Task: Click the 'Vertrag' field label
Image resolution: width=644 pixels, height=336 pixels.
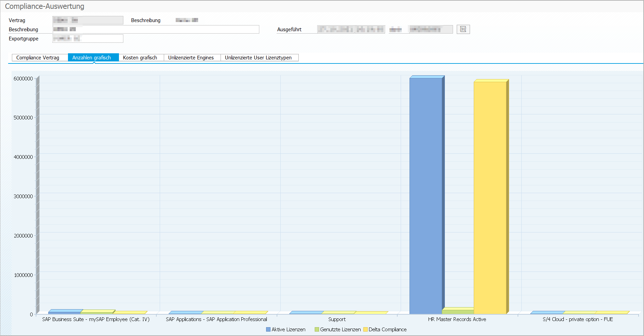Action: (x=17, y=20)
